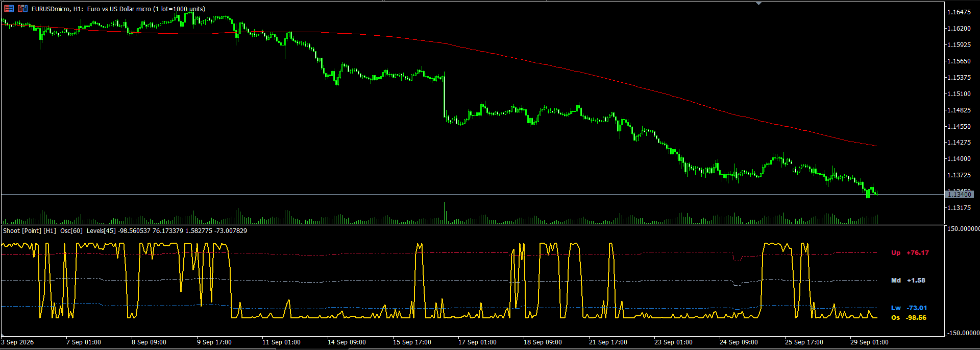Click the 14 Sep 09:00 time axis label
This screenshot has width=980, height=350.
pyautogui.click(x=347, y=342)
